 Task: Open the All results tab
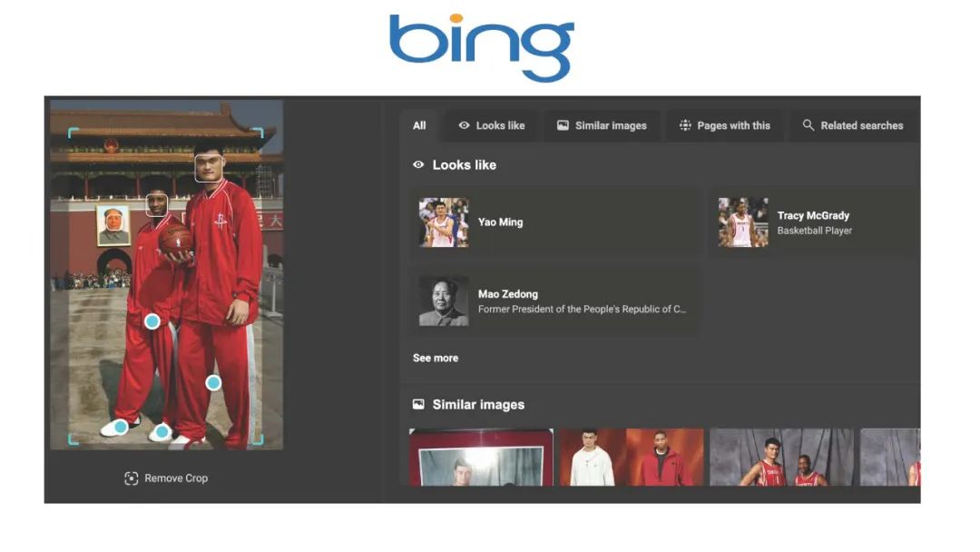coord(419,125)
